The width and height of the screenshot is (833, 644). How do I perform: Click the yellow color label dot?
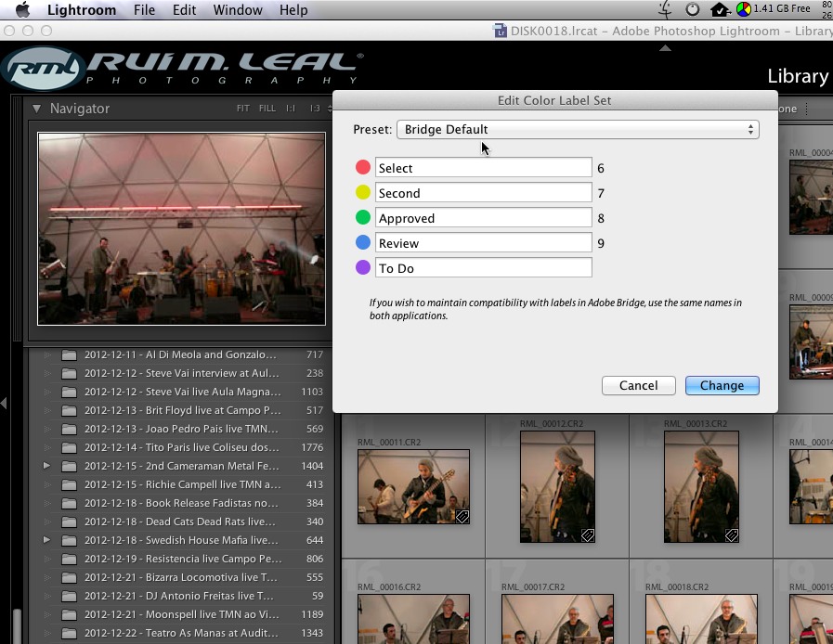pyautogui.click(x=363, y=192)
